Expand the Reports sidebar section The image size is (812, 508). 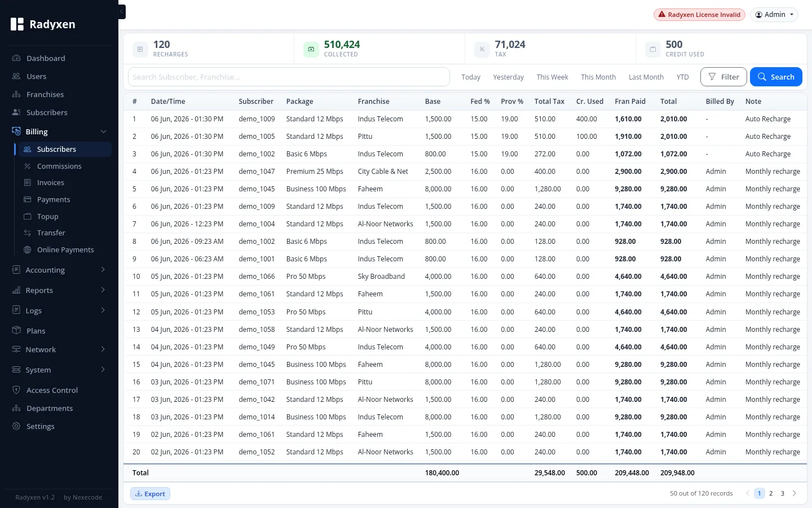(59, 290)
